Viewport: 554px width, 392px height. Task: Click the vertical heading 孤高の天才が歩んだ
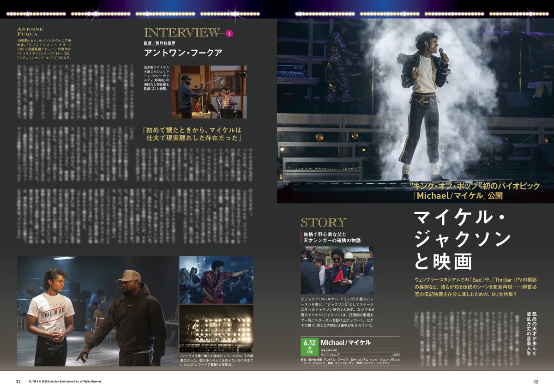click(x=534, y=332)
